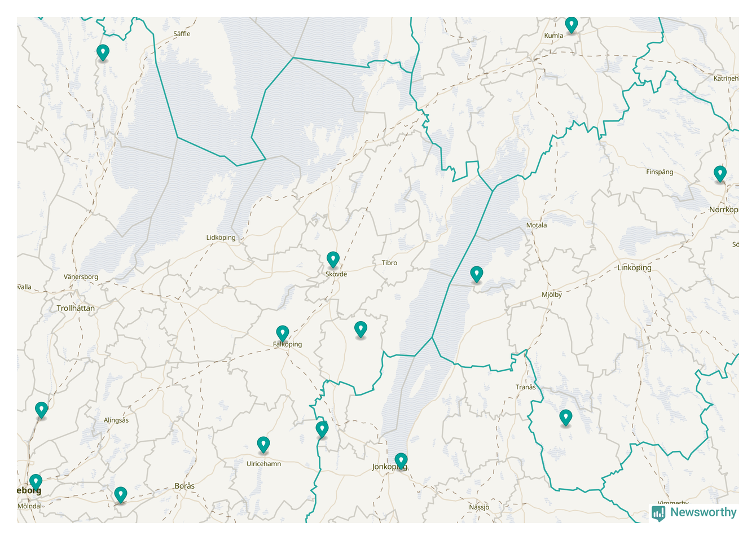
Task: Click the pin west of Alingsås
Action: coord(41,410)
